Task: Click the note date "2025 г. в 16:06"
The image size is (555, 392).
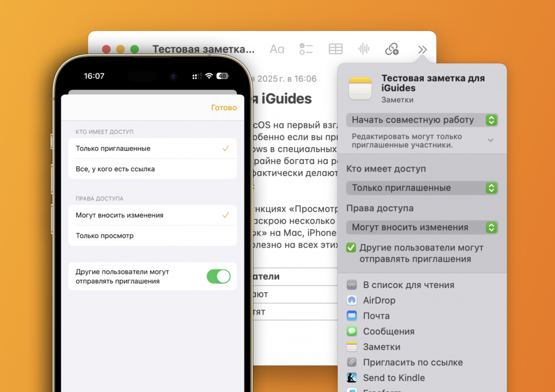Action: point(287,79)
